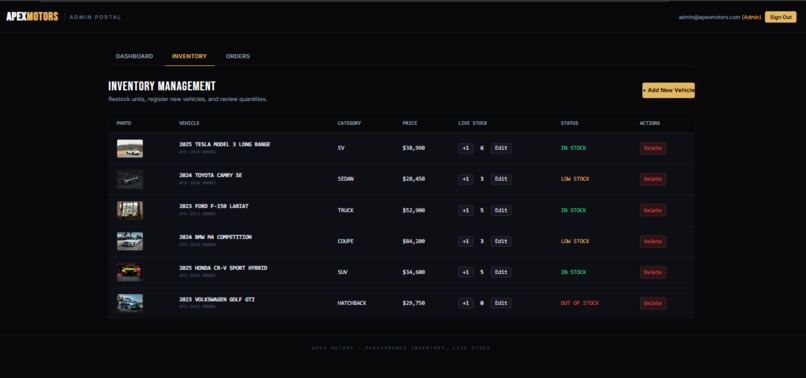Delete the 2023 Volkswagen Golf GTI
This screenshot has height=378, width=806.
653,303
